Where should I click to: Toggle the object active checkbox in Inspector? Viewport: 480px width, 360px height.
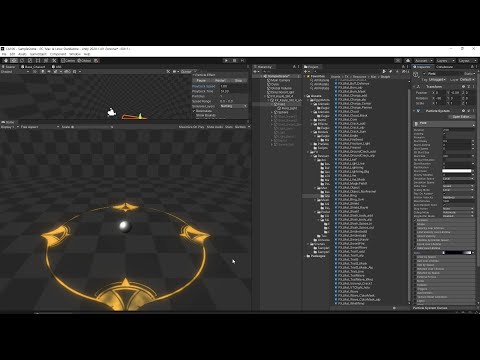click(x=424, y=74)
